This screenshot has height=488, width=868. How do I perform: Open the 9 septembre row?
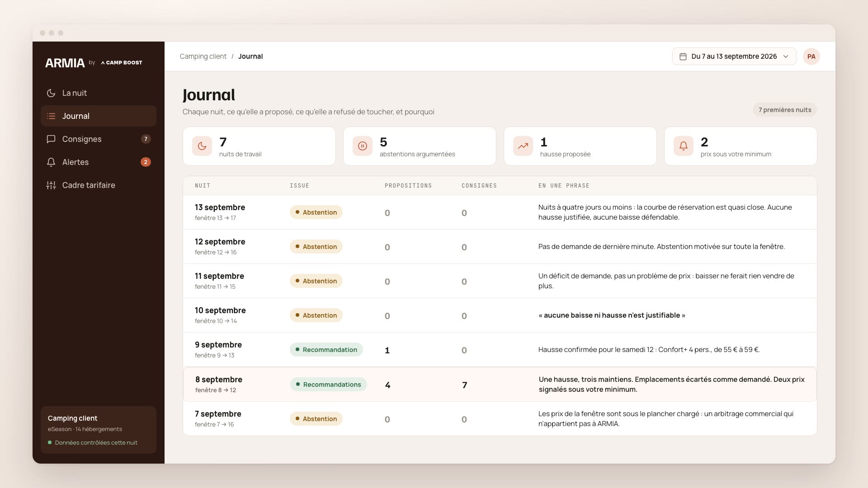500,350
